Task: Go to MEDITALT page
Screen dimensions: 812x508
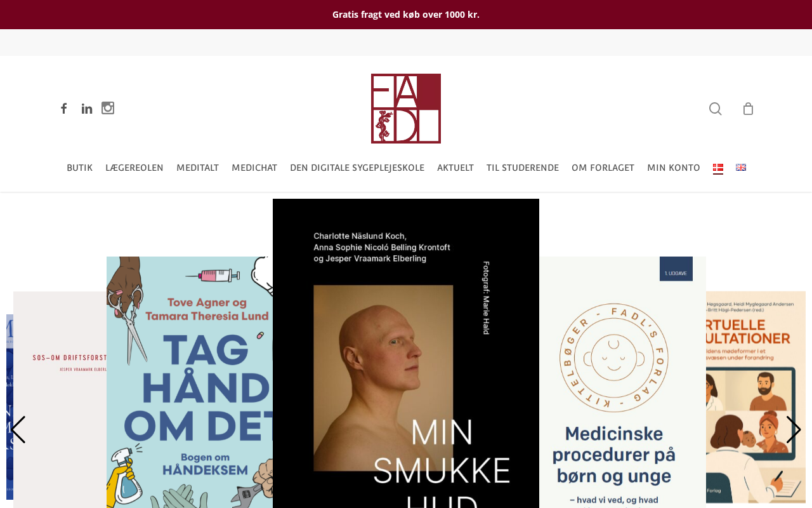Action: tap(197, 168)
